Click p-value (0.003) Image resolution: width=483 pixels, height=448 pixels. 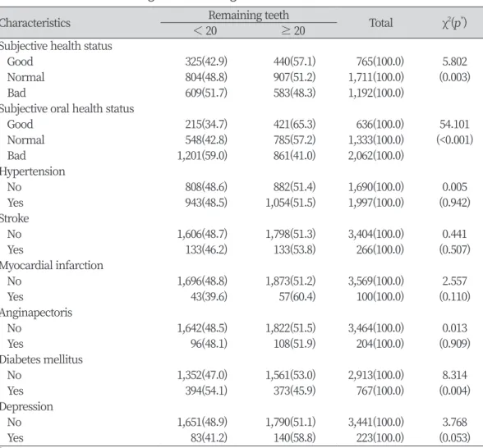(455, 77)
